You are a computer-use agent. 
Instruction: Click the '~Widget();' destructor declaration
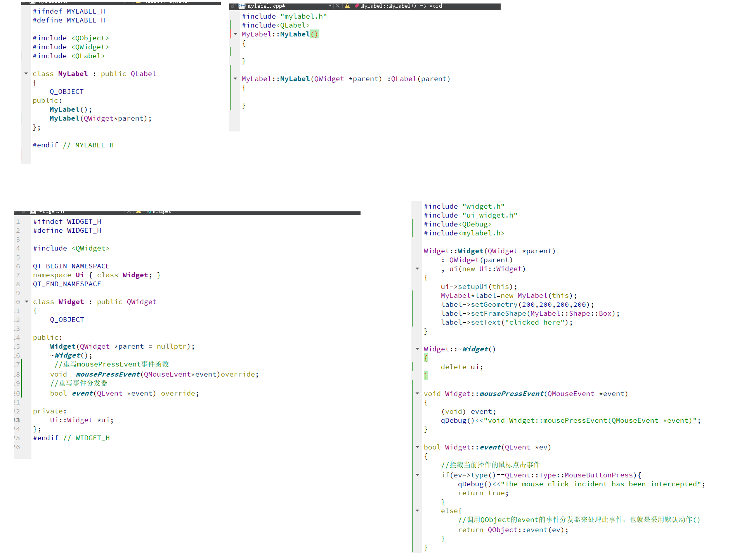pyautogui.click(x=71, y=355)
